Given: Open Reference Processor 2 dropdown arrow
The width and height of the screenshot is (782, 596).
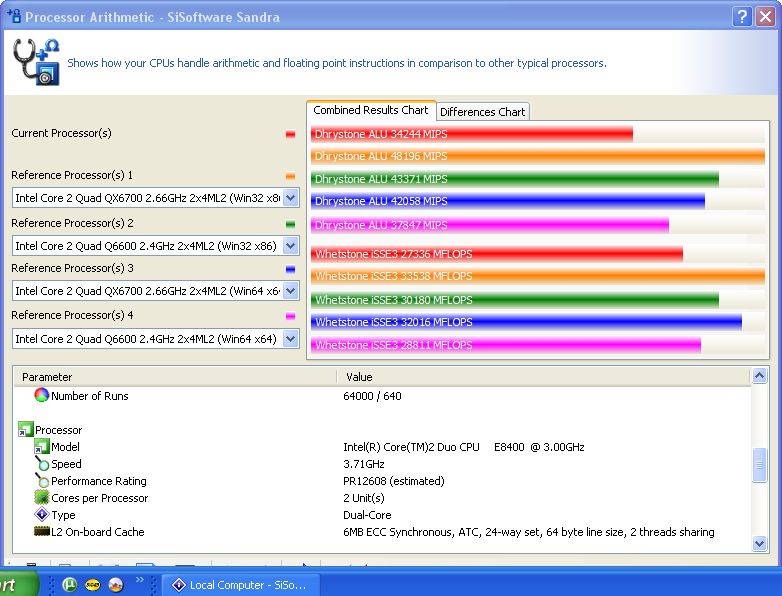Looking at the screenshot, I should [x=291, y=246].
